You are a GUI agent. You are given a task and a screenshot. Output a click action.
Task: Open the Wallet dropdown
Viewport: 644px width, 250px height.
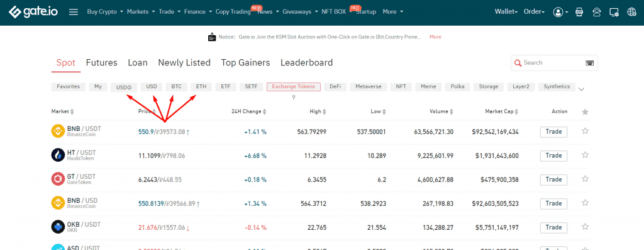point(506,12)
